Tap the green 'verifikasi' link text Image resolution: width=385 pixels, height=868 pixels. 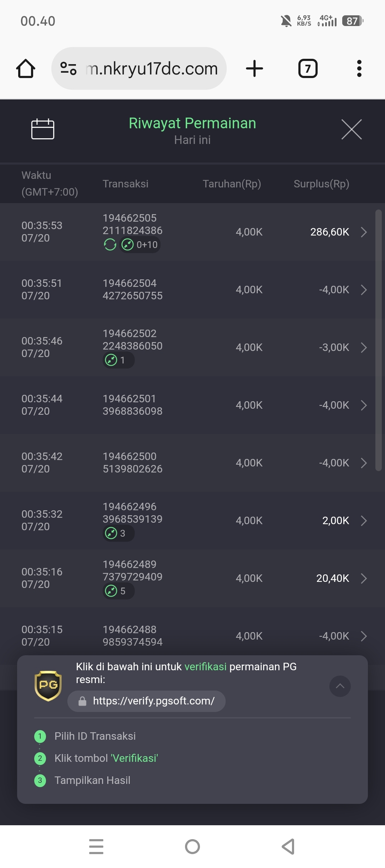205,667
